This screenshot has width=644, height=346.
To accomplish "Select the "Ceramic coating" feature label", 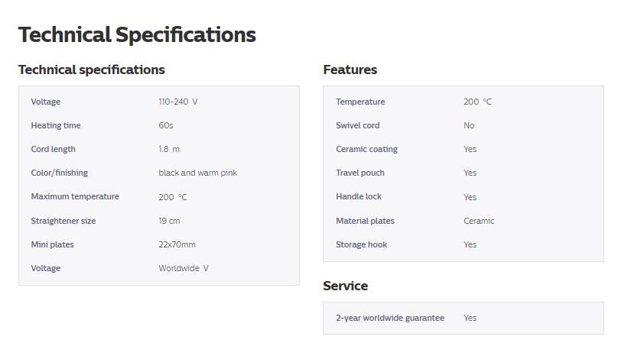I will (366, 149).
